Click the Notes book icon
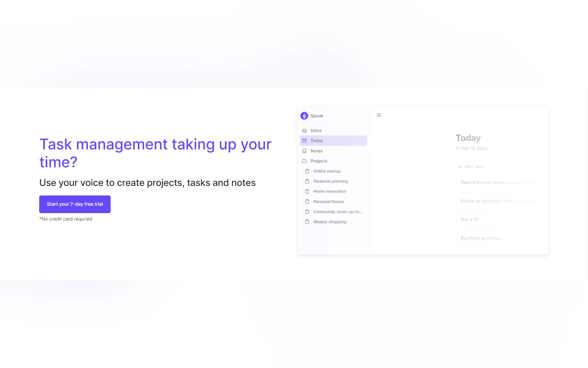588x368 pixels. pos(304,151)
